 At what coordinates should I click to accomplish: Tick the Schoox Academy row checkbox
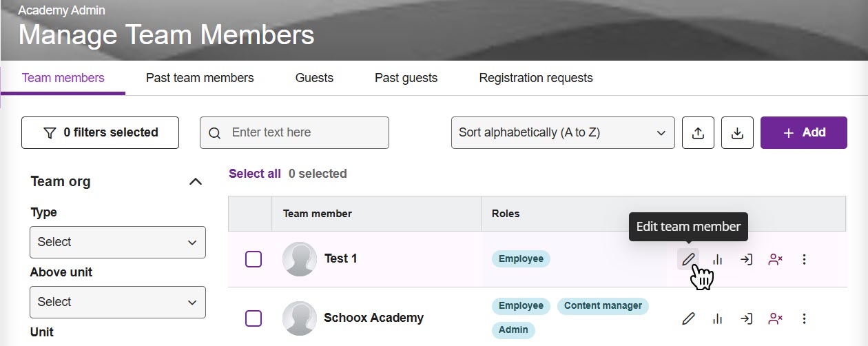click(254, 318)
